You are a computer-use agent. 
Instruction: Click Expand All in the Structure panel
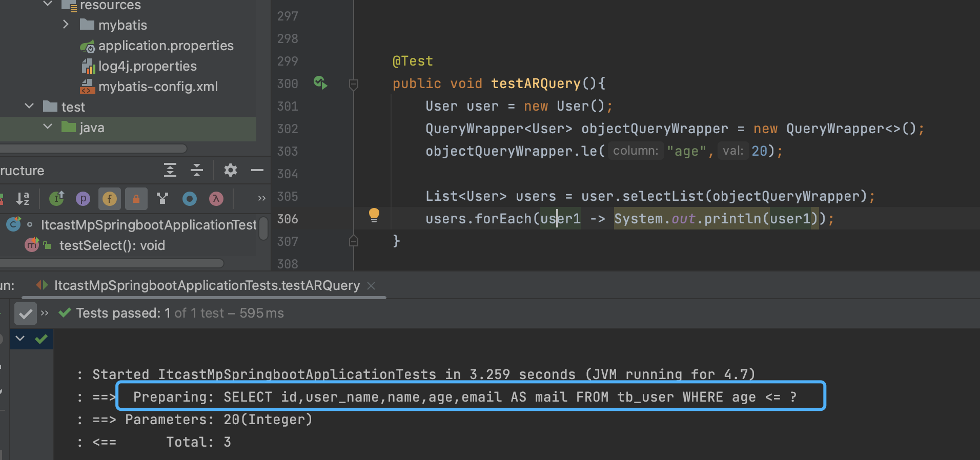coord(170,170)
